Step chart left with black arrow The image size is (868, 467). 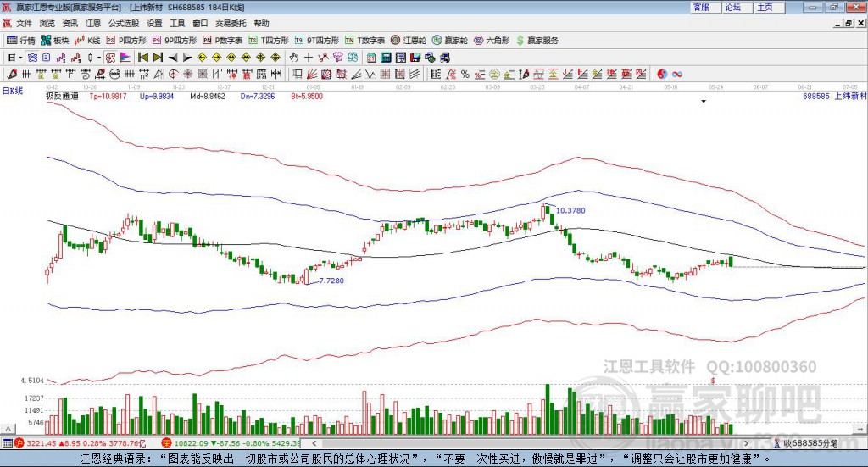click(x=172, y=58)
